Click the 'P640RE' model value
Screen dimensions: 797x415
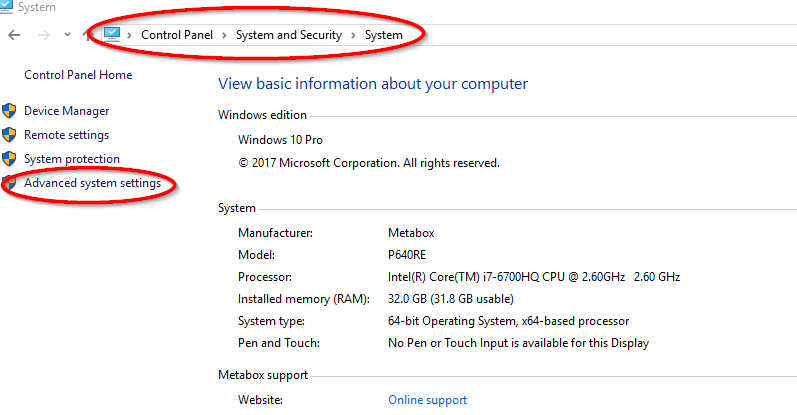coord(407,255)
